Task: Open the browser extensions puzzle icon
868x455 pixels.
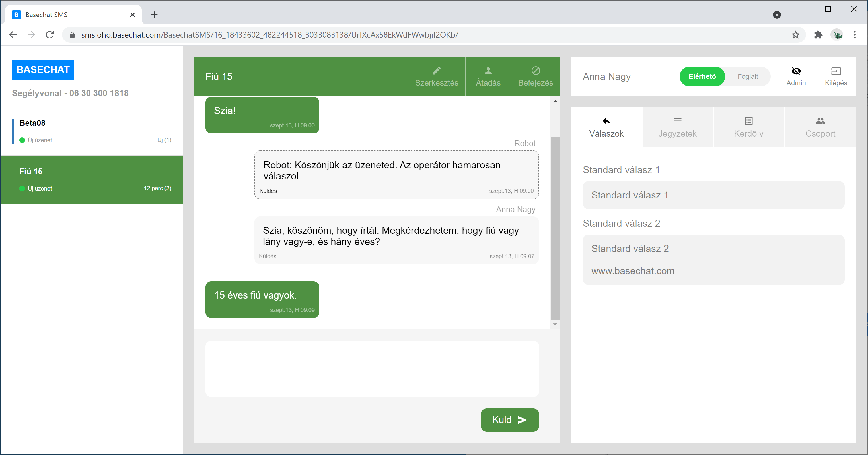Action: pos(818,35)
